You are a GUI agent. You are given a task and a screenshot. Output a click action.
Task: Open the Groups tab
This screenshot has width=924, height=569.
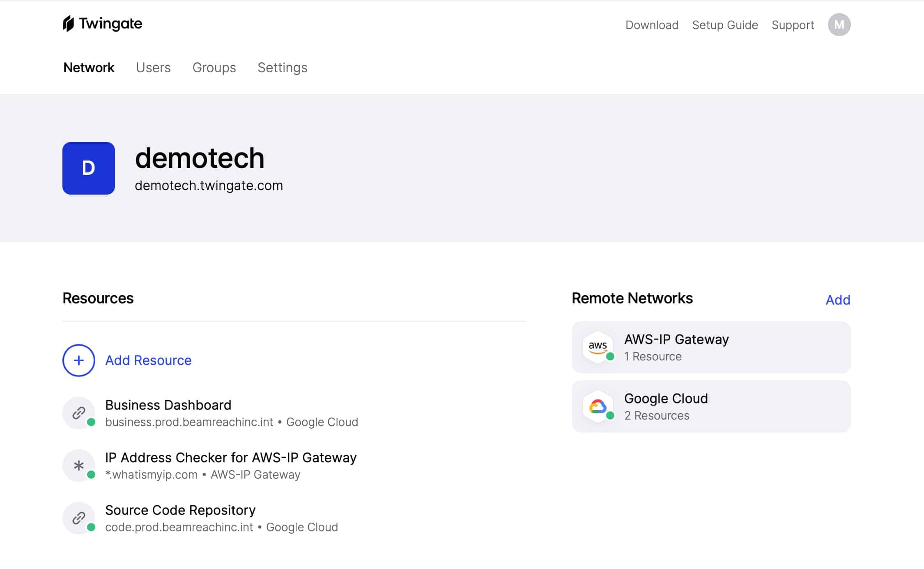pyautogui.click(x=214, y=67)
